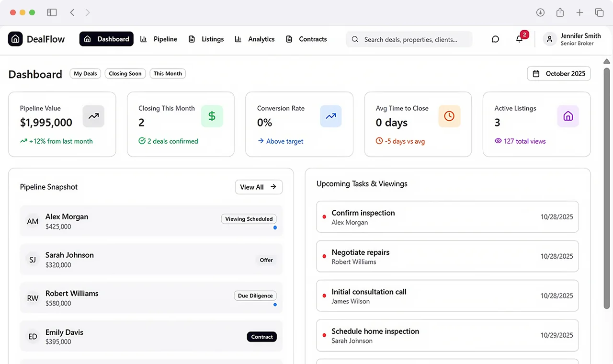The height and width of the screenshot is (364, 613).
Task: Click the $425,000 amount for Alex Morgan
Action: tap(58, 227)
